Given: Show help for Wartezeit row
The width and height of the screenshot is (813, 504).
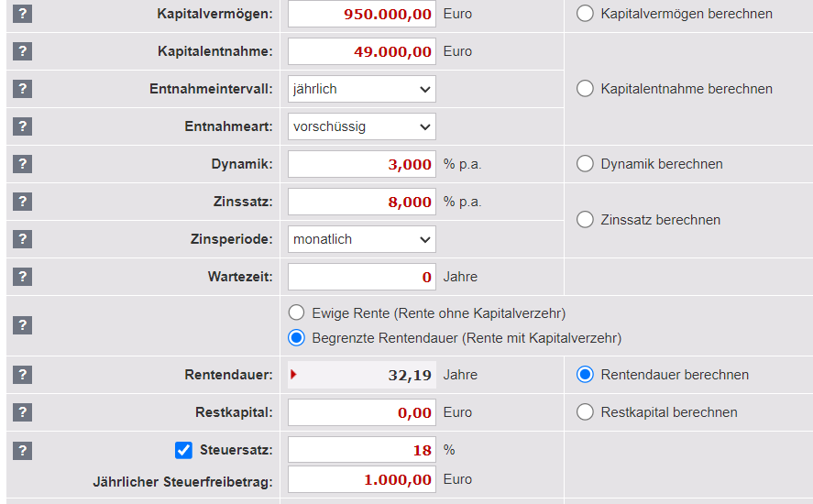Looking at the screenshot, I should point(23,277).
